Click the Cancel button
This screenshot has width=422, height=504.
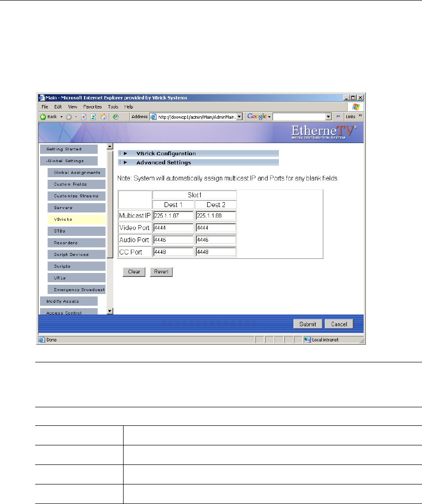point(339,324)
